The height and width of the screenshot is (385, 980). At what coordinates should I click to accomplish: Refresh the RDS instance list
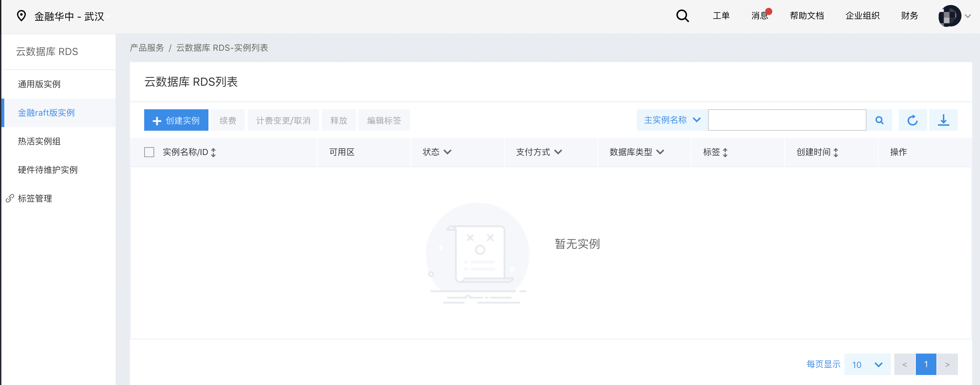tap(912, 120)
